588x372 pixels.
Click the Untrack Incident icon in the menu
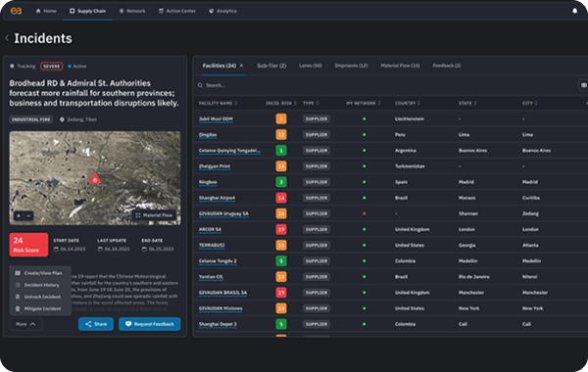pyautogui.click(x=18, y=297)
